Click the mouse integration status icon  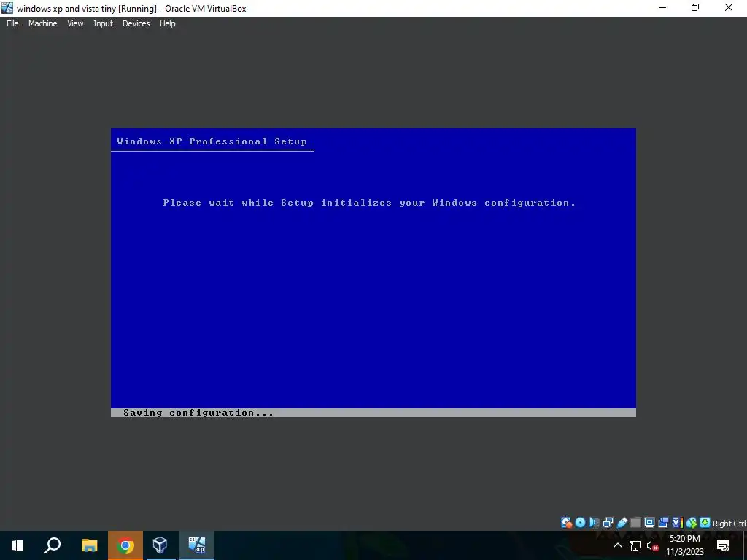click(692, 523)
